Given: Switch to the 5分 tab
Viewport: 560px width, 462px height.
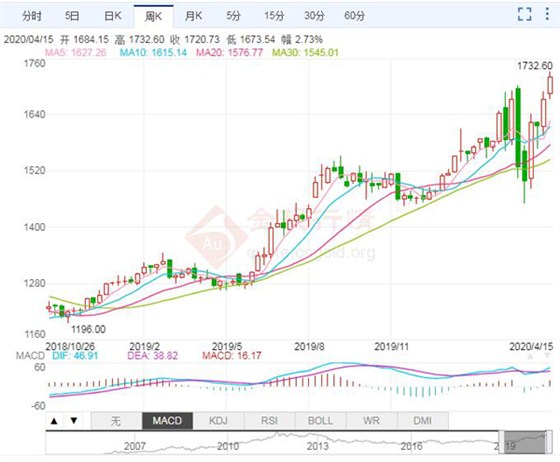Looking at the screenshot, I should pos(233,16).
